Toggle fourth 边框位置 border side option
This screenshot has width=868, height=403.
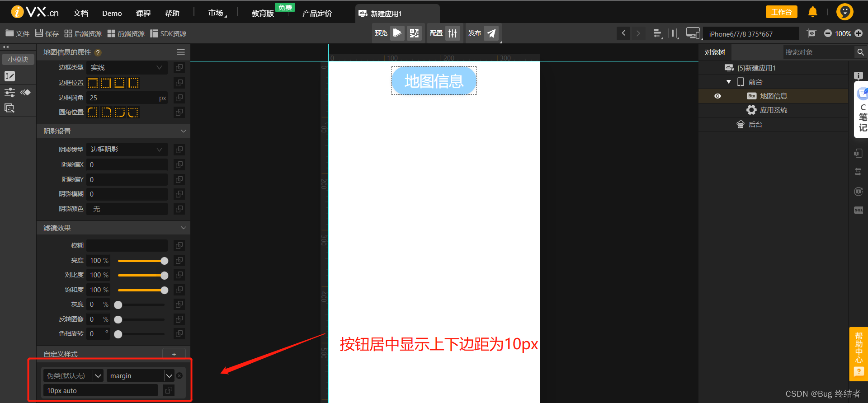point(133,83)
